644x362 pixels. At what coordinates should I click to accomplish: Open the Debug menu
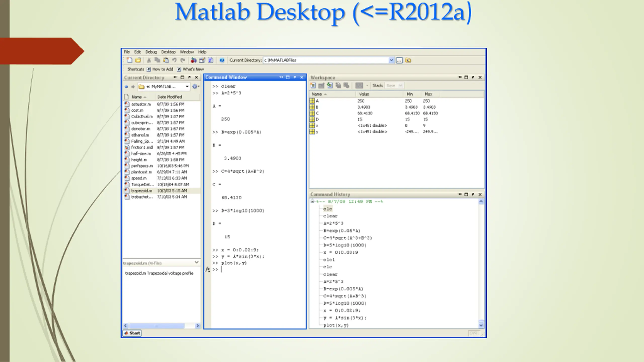[151, 52]
